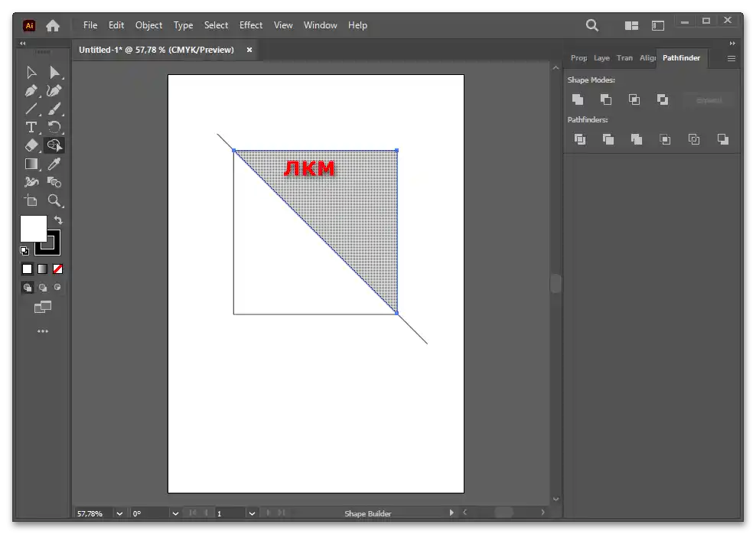Open the Pathfinder panel menu
756x534 pixels.
732,58
